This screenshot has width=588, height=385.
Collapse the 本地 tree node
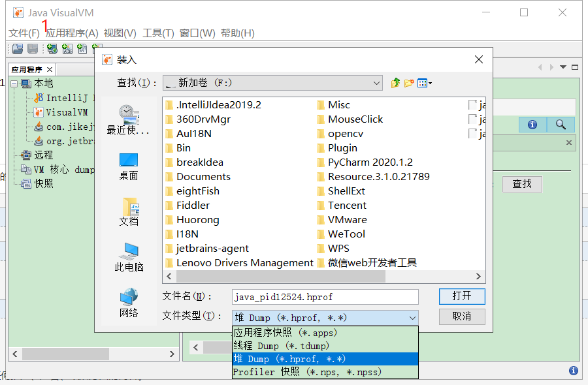pos(14,84)
